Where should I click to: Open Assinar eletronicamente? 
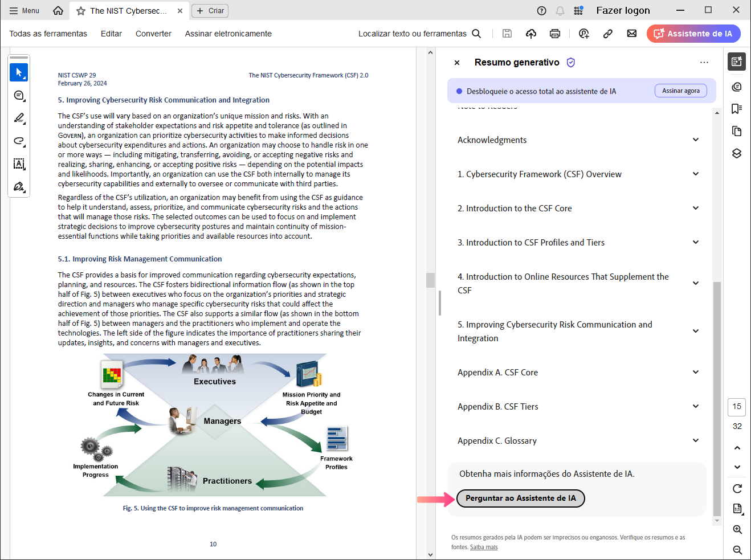(228, 34)
